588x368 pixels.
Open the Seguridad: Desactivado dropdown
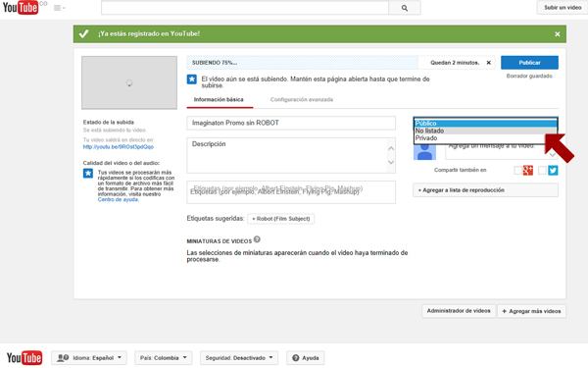point(239,358)
